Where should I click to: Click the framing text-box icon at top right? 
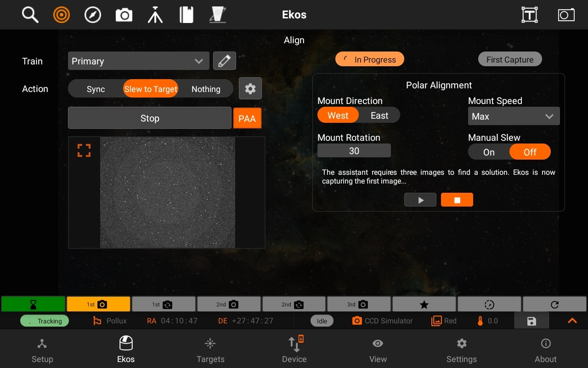530,15
